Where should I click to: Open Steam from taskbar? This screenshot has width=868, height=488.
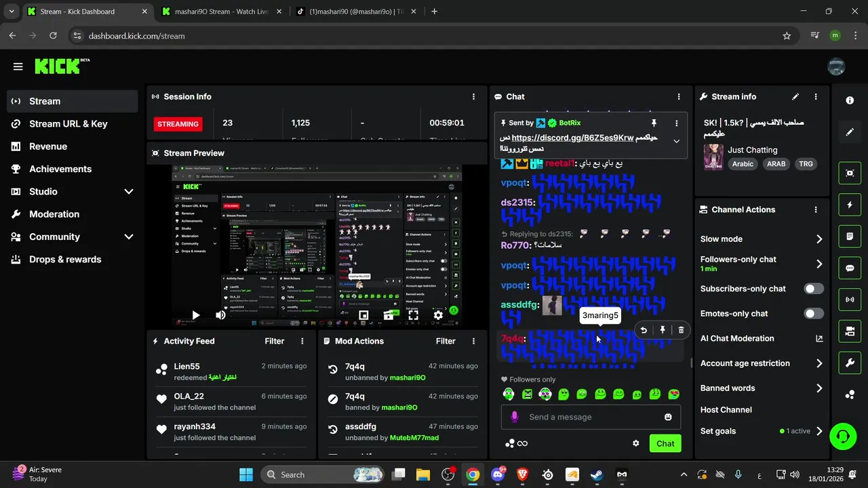597,474
